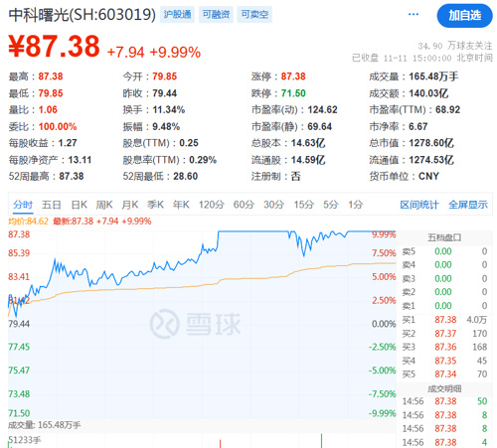The width and height of the screenshot is (497, 448).
Task: Click the 跌停 value 71.50
Action: [293, 93]
